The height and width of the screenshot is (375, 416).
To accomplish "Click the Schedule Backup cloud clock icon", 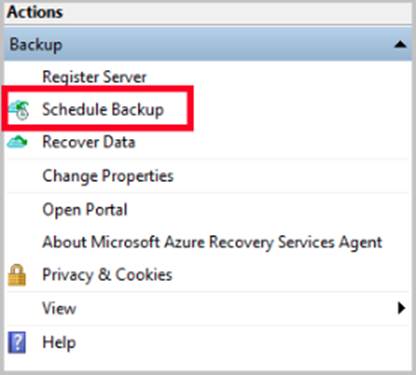I will [x=19, y=110].
